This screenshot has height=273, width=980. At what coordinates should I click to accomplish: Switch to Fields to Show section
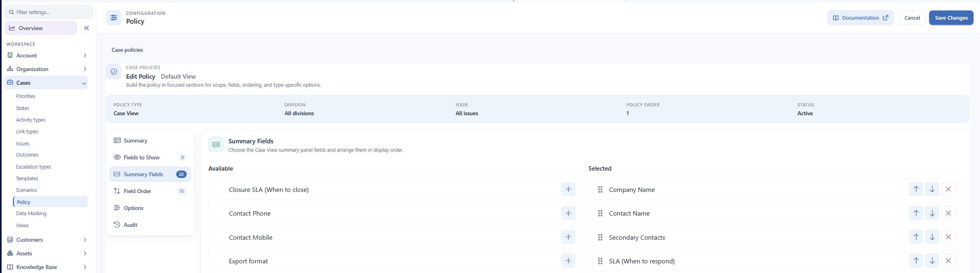(x=150, y=157)
